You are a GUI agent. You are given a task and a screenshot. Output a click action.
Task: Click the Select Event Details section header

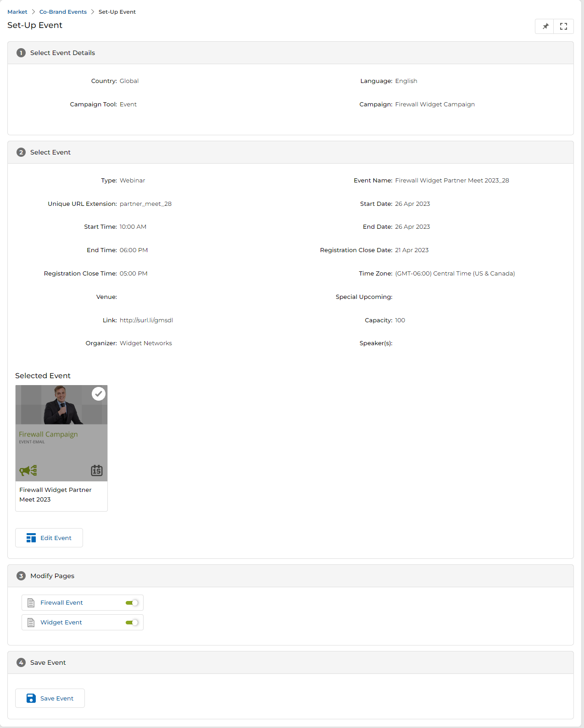point(290,53)
